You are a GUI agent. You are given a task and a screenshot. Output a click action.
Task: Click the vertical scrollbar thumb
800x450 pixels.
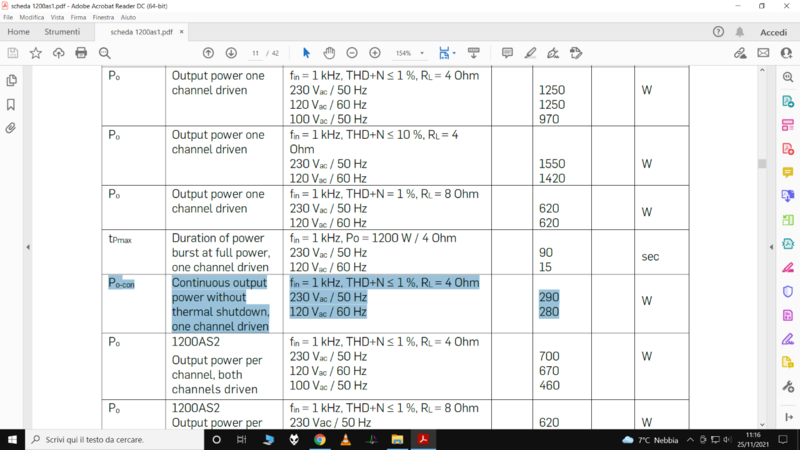click(762, 164)
